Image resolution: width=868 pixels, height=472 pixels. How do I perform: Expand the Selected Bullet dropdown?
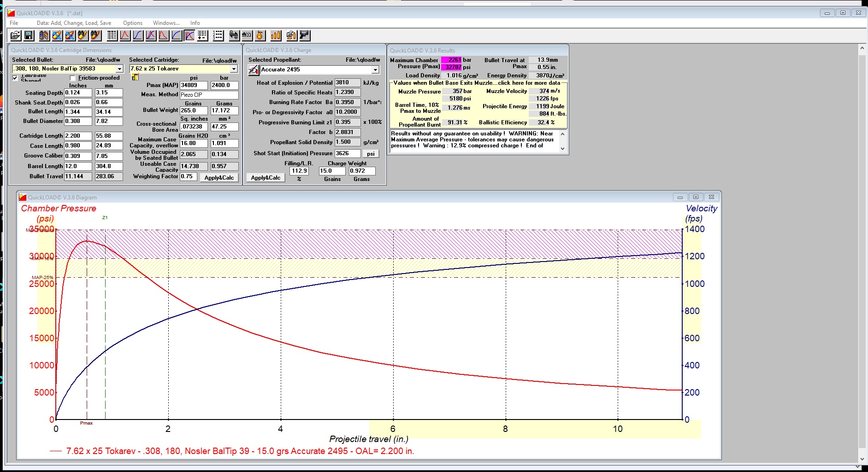[119, 69]
